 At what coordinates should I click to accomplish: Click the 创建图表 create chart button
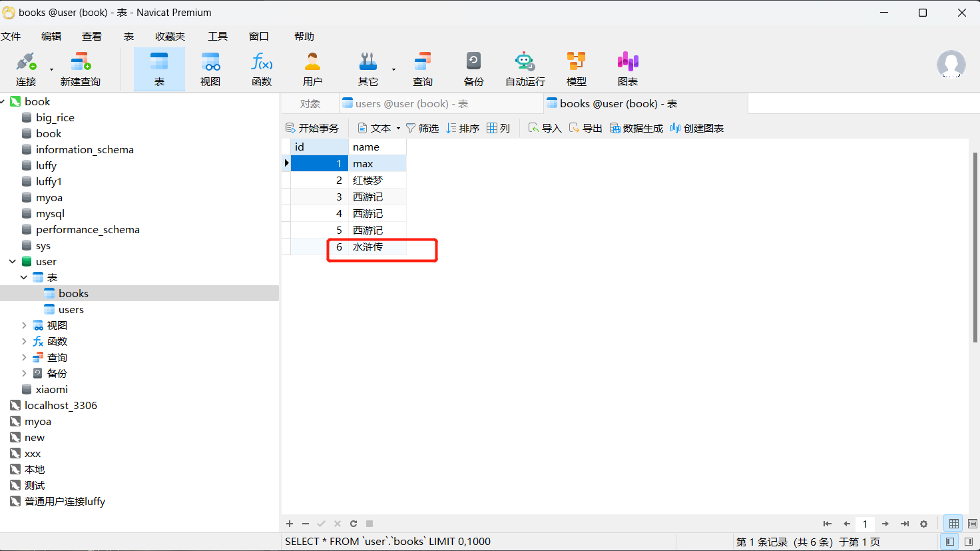pos(697,128)
